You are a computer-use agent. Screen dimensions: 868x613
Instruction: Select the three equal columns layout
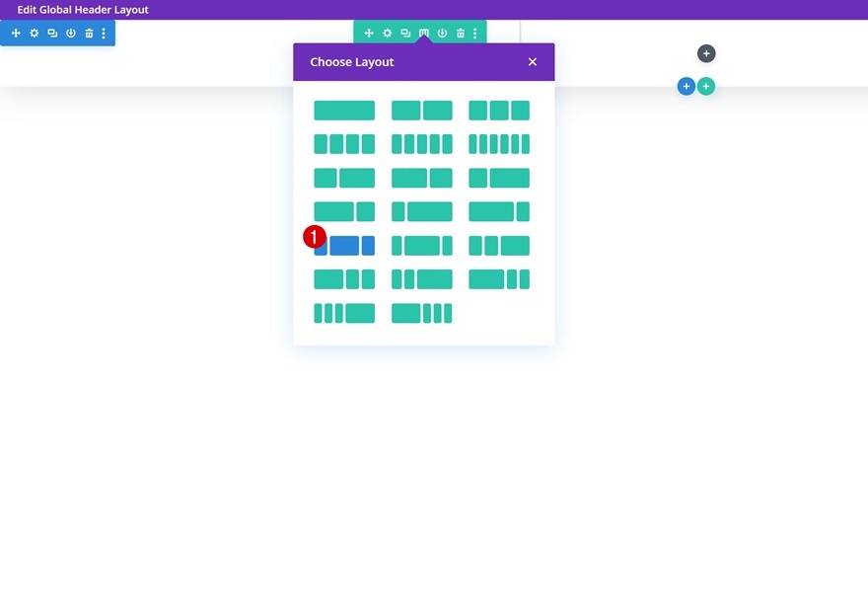499,111
